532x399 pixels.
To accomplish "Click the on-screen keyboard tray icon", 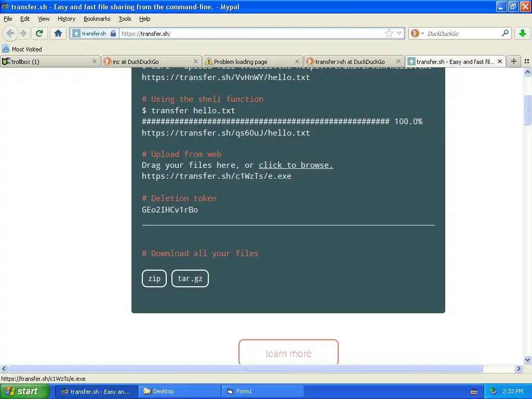I will point(474,392).
